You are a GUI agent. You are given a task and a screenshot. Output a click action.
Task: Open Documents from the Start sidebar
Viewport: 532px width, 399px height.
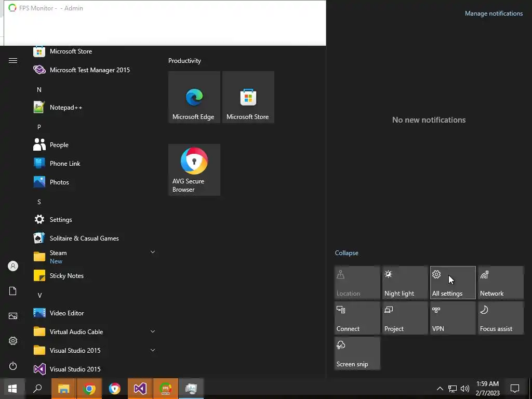[13, 291]
